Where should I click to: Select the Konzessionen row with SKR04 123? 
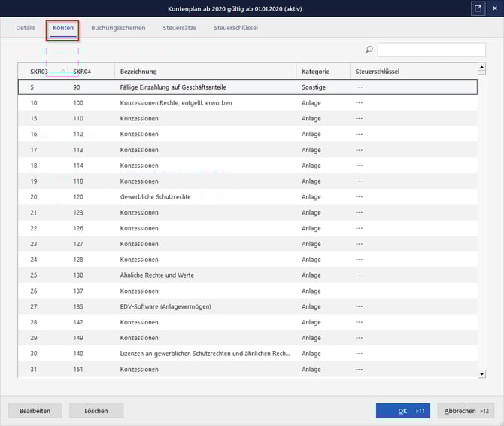click(247, 212)
